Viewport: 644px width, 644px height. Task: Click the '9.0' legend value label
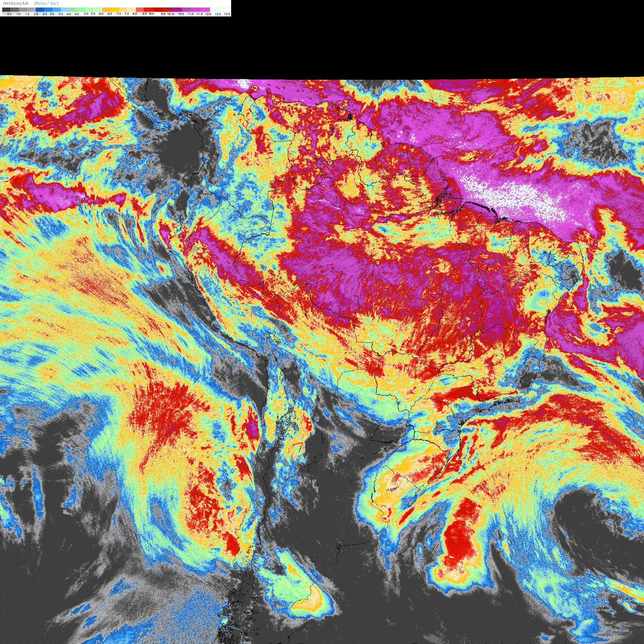(152, 14)
